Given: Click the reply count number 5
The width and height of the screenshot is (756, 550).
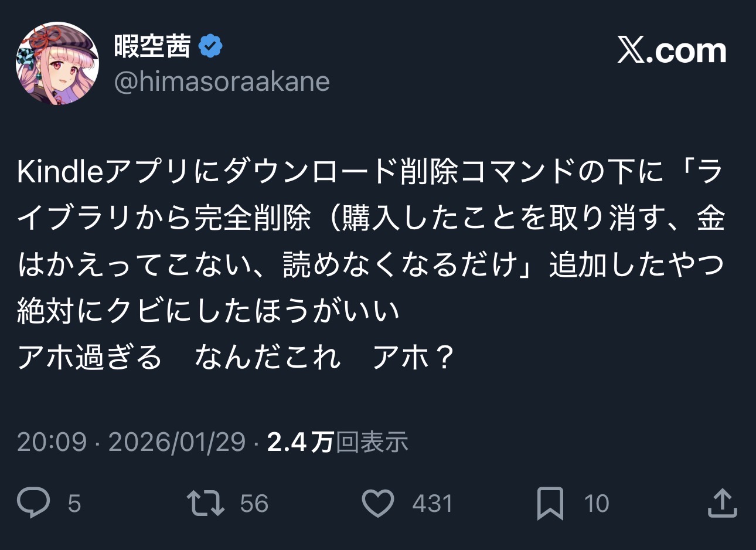Looking at the screenshot, I should [74, 504].
